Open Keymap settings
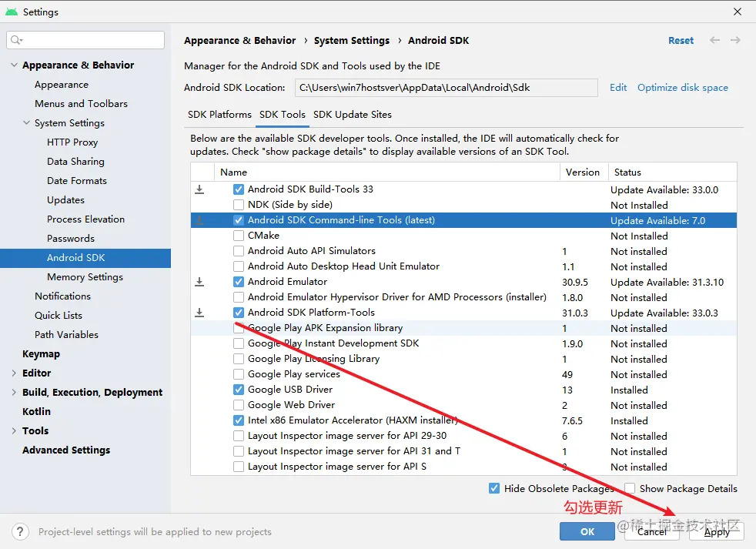 (41, 354)
